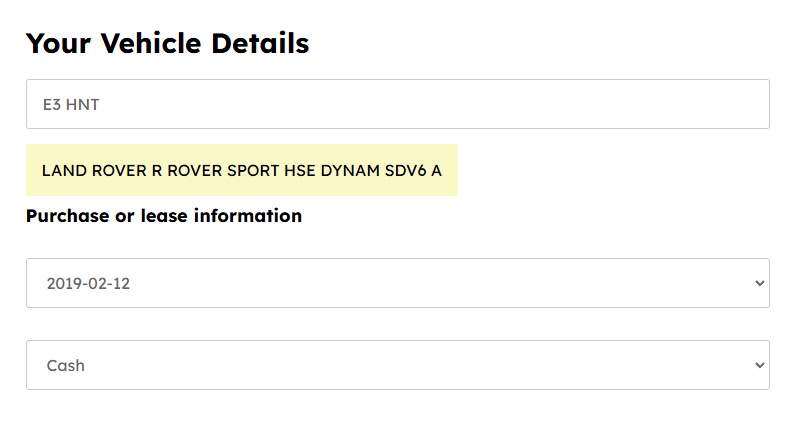Click the chevron arrow on Cash dropdown

point(757,365)
